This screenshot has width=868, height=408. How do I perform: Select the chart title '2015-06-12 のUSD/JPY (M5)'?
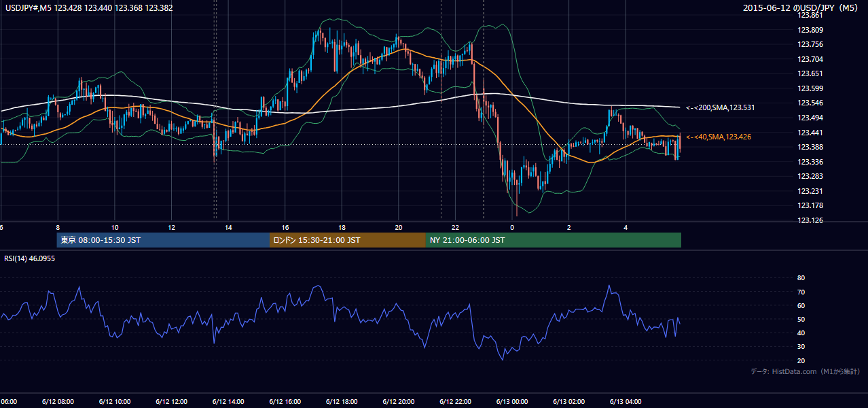pos(801,8)
